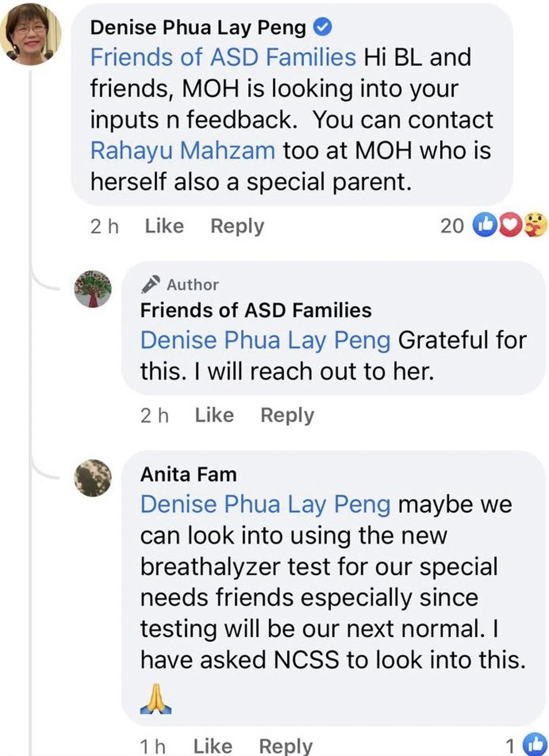Open Denise Phua Lay Peng mention in Anita's reply

pyautogui.click(x=265, y=504)
